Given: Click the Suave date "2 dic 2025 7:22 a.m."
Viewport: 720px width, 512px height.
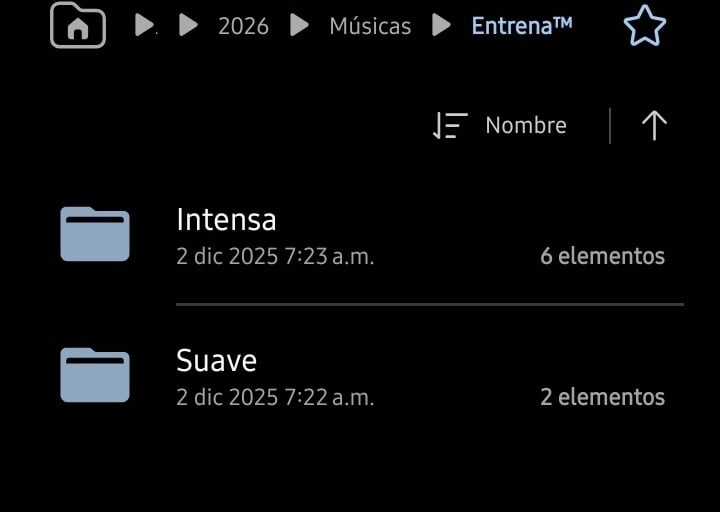Looking at the screenshot, I should click(275, 397).
